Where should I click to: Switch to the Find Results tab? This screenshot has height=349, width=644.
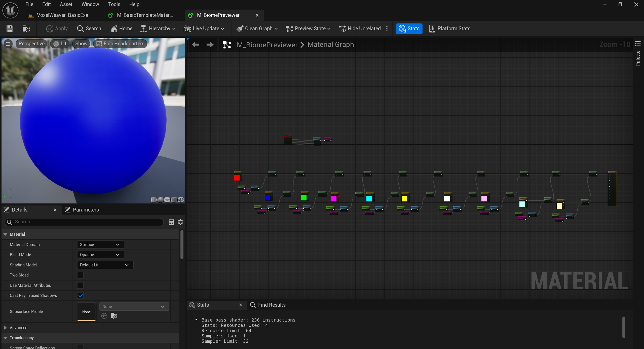coord(268,305)
